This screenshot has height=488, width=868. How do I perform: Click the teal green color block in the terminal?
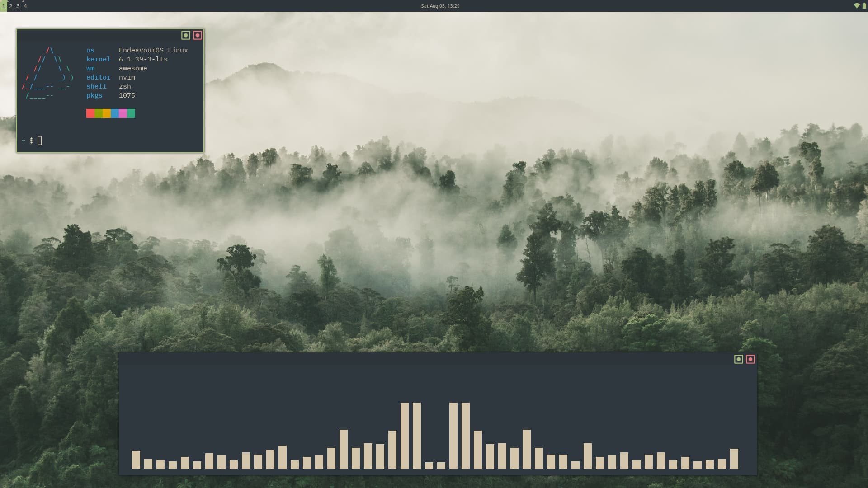131,113
